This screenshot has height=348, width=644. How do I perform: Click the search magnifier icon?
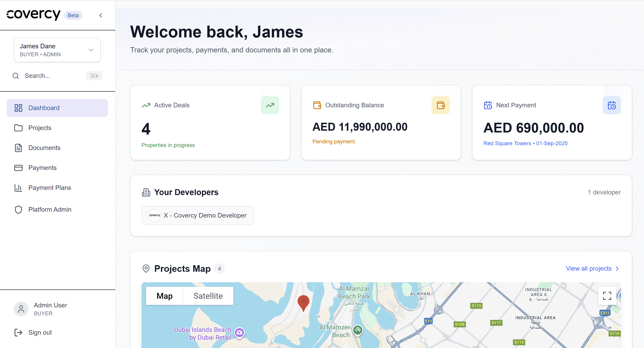coord(15,76)
